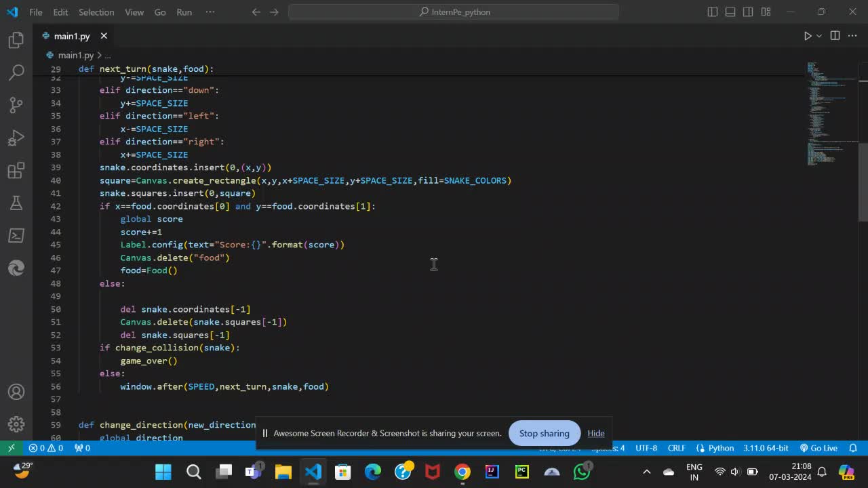
Task: Show hidden system tray icons
Action: click(646, 472)
